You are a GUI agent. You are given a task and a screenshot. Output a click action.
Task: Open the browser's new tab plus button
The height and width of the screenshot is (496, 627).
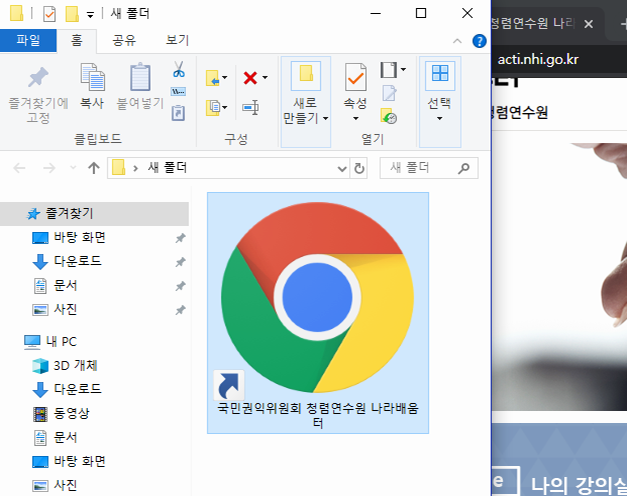623,24
